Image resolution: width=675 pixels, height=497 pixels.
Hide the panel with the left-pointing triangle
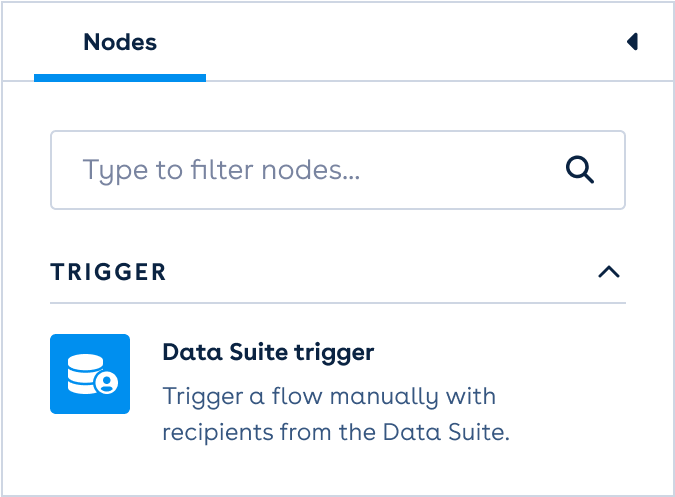632,41
